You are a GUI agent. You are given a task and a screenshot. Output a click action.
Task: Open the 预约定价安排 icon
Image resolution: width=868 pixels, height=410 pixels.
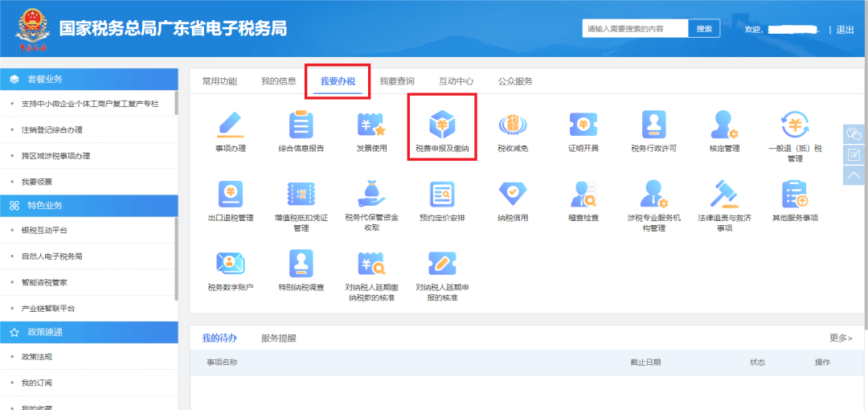tap(442, 194)
